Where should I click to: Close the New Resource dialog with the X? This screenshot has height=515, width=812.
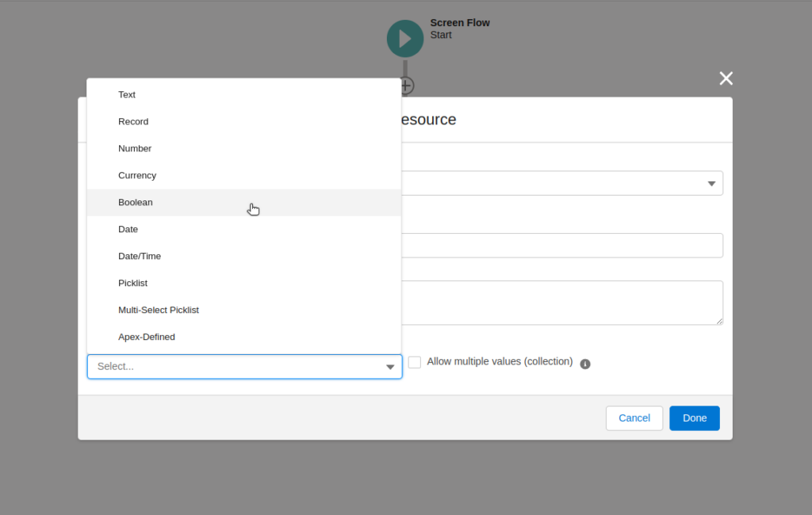[x=726, y=78]
